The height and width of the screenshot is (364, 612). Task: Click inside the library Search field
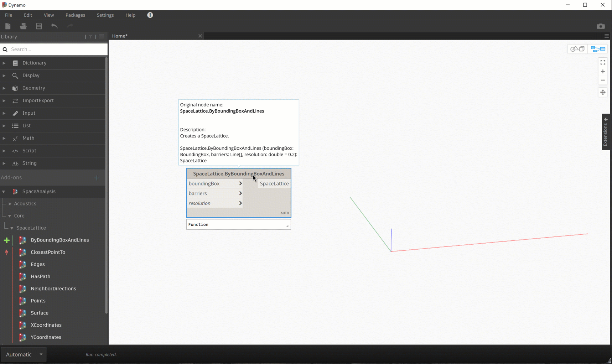click(x=53, y=49)
